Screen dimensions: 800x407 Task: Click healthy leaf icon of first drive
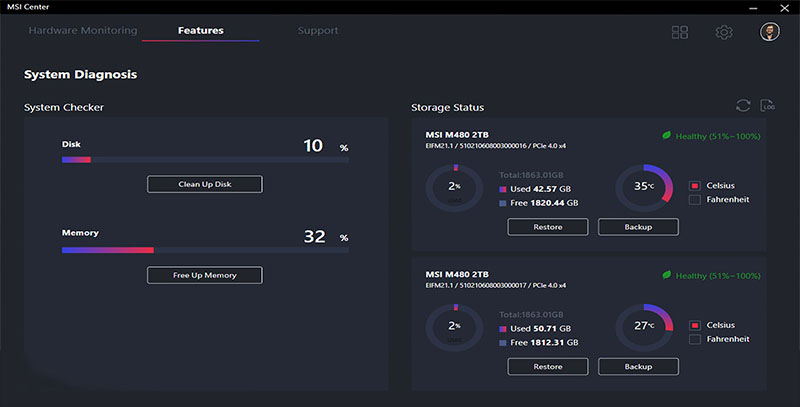pyautogui.click(x=666, y=135)
